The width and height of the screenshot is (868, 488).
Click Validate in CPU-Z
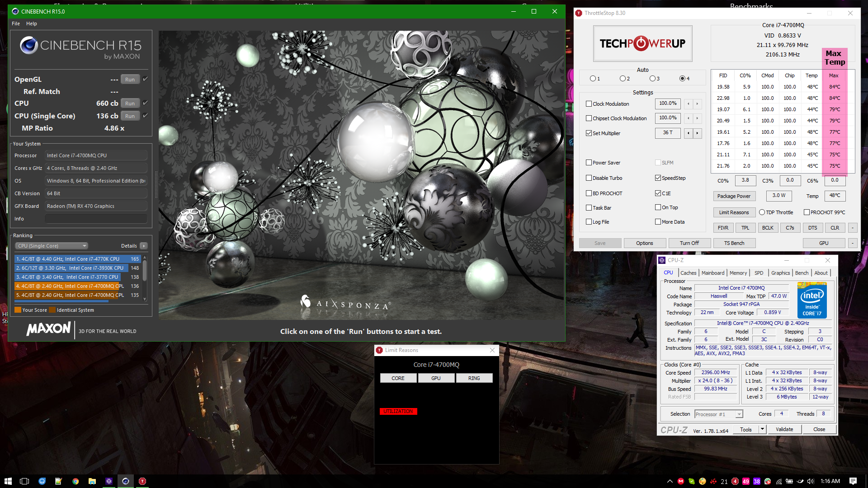784,429
